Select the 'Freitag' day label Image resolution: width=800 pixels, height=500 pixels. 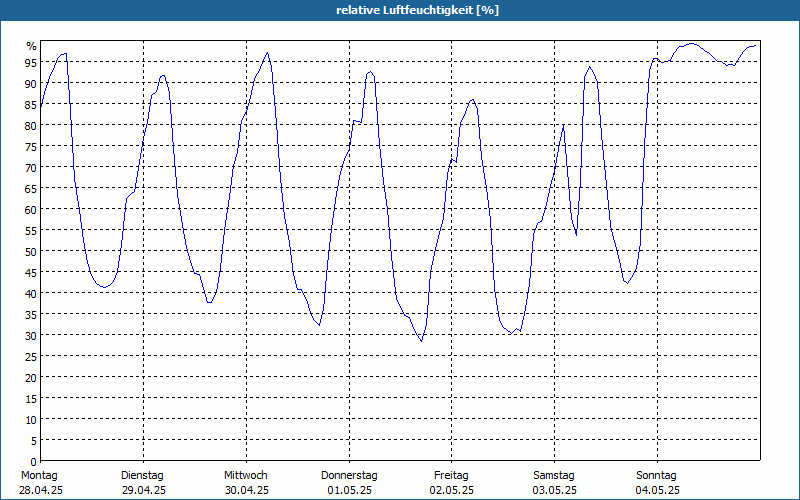[452, 476]
